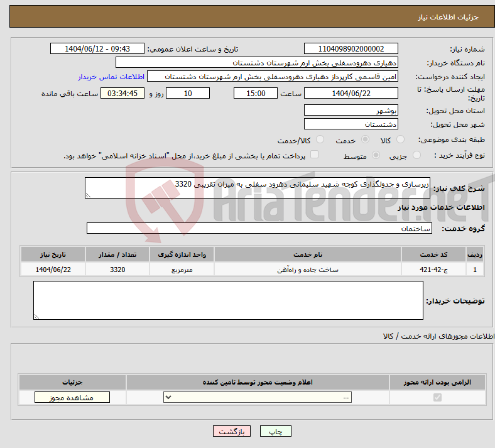
Task: Toggle the الزامی بودن ارائه مجوز checkbox
Action: [x=437, y=398]
